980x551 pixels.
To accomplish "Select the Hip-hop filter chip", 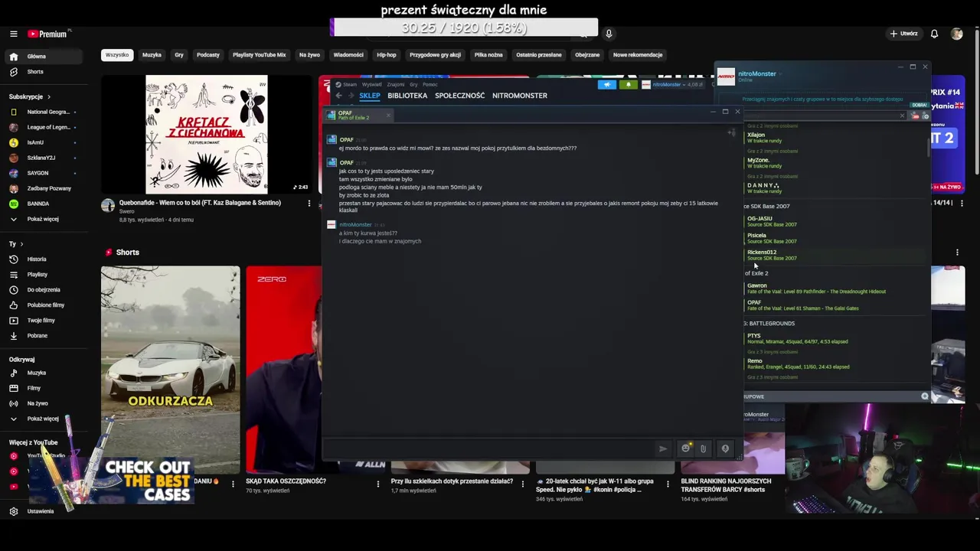I will pyautogui.click(x=387, y=55).
